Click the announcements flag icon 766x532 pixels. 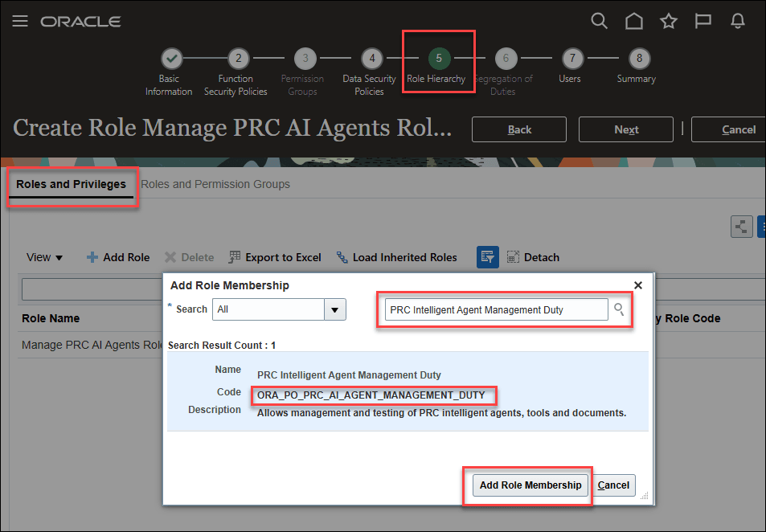coord(703,21)
